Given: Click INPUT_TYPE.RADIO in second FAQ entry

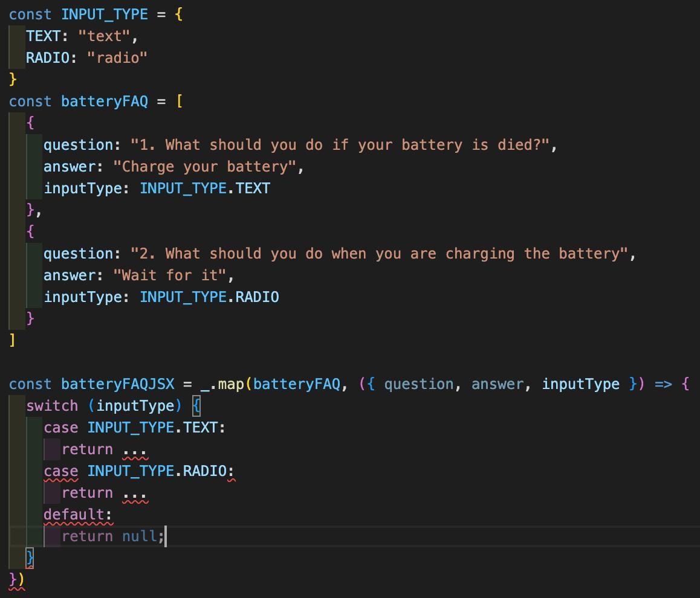Looking at the screenshot, I should coord(209,297).
